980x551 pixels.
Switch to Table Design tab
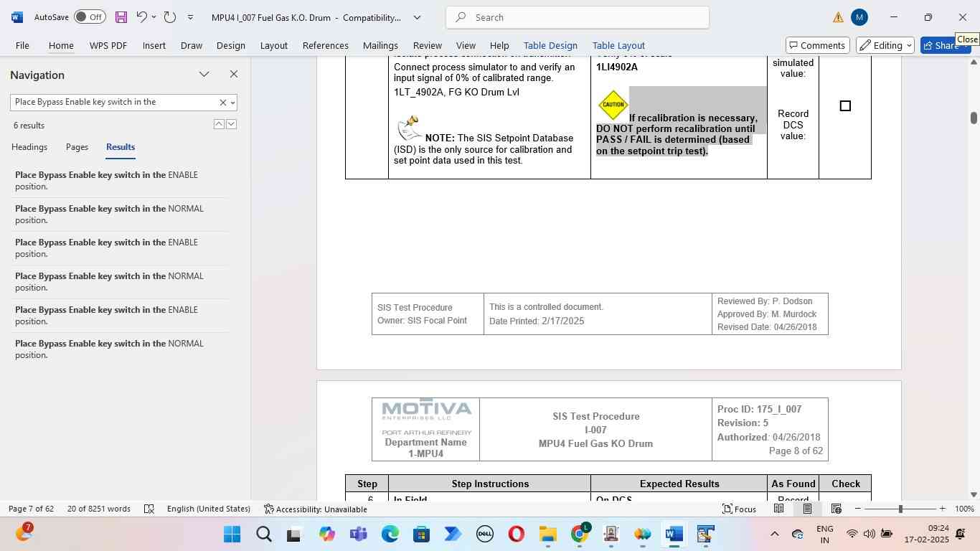coord(550,45)
